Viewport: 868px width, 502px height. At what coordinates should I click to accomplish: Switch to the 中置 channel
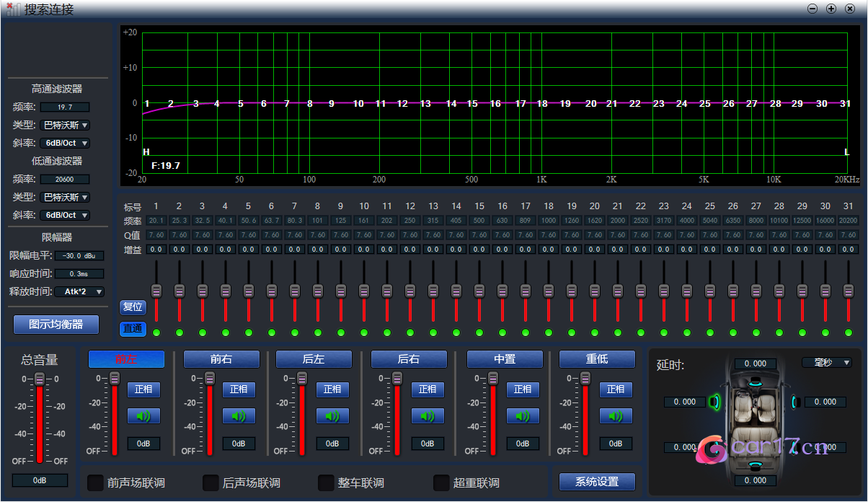[505, 359]
